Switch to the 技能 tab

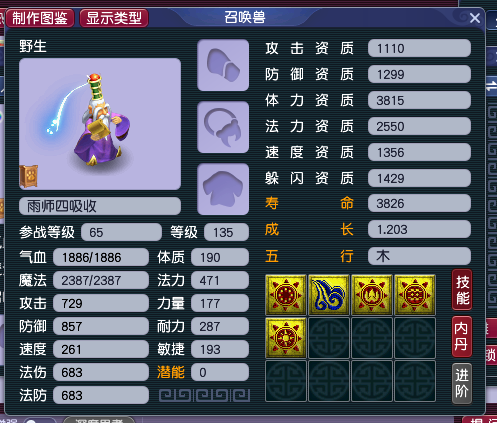pyautogui.click(x=462, y=290)
